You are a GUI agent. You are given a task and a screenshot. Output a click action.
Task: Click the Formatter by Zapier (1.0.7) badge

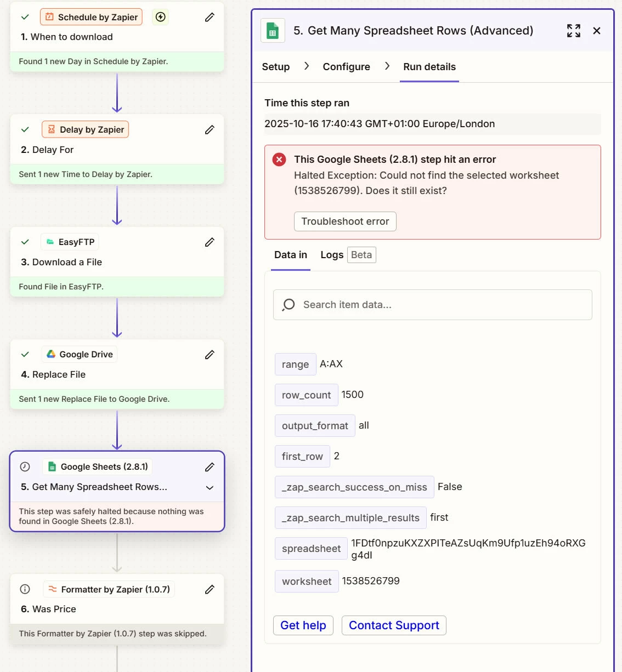point(109,589)
